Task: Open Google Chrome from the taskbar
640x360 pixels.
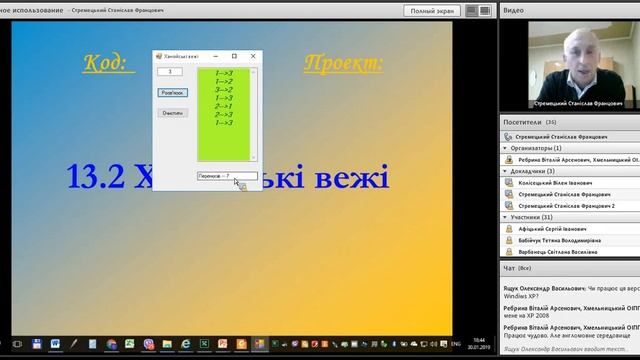Action: (x=111, y=344)
